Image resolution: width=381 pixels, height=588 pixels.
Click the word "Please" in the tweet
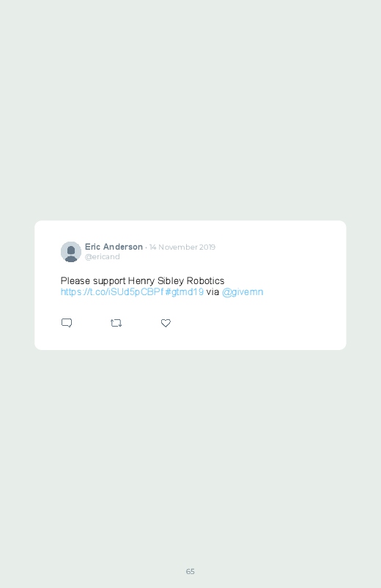pos(75,281)
